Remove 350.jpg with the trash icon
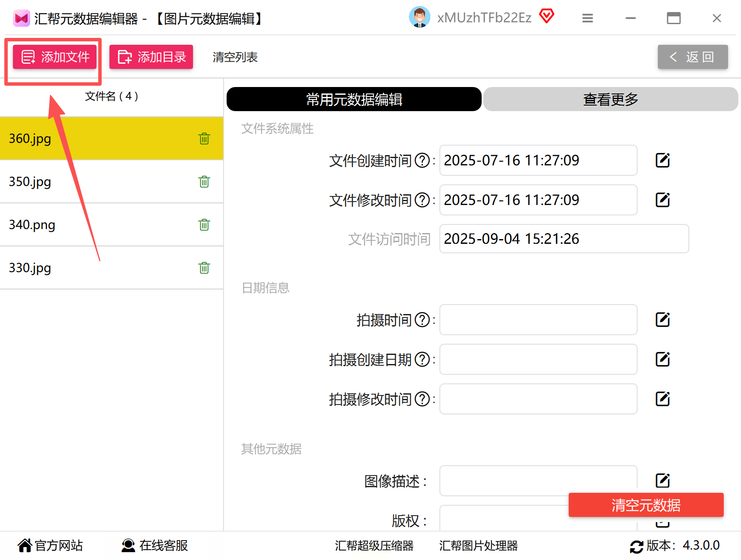This screenshot has height=560, width=741. coord(204,181)
